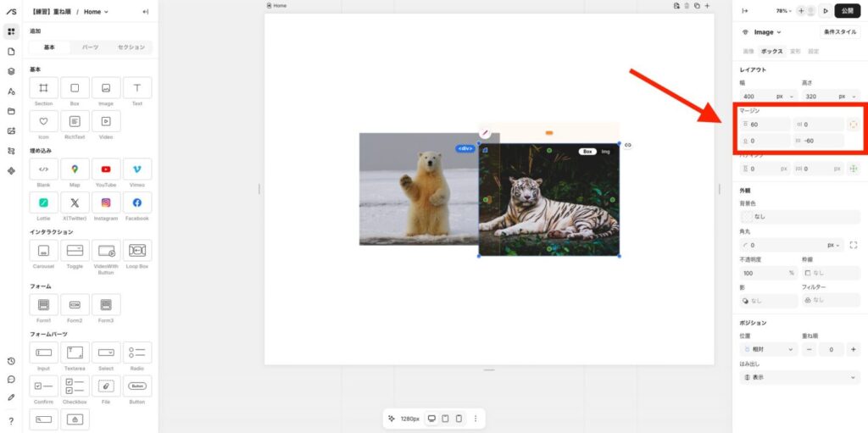The image size is (868, 433).
Task: Add the Toggle interaction component
Action: tap(75, 251)
